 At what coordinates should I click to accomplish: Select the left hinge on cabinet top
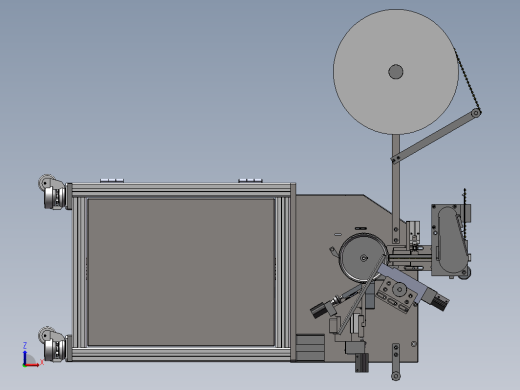click(x=112, y=180)
